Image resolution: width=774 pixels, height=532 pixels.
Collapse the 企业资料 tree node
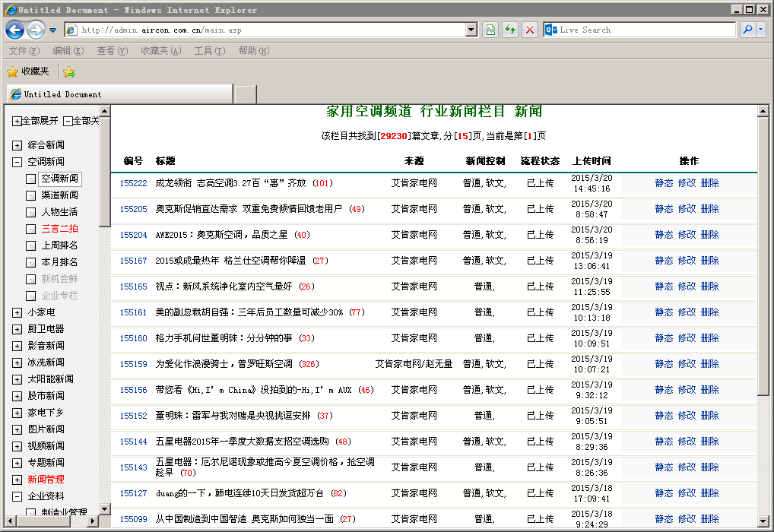[x=17, y=497]
